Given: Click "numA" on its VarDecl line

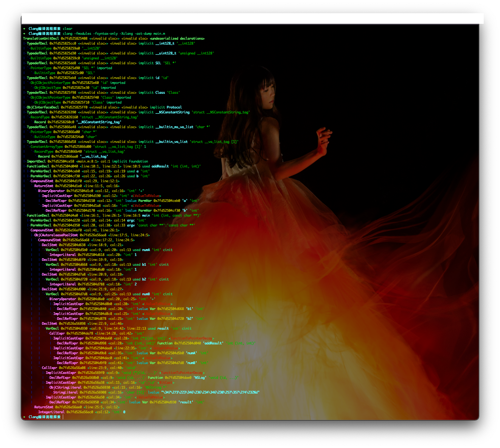Looking at the screenshot, I should coord(146,250).
